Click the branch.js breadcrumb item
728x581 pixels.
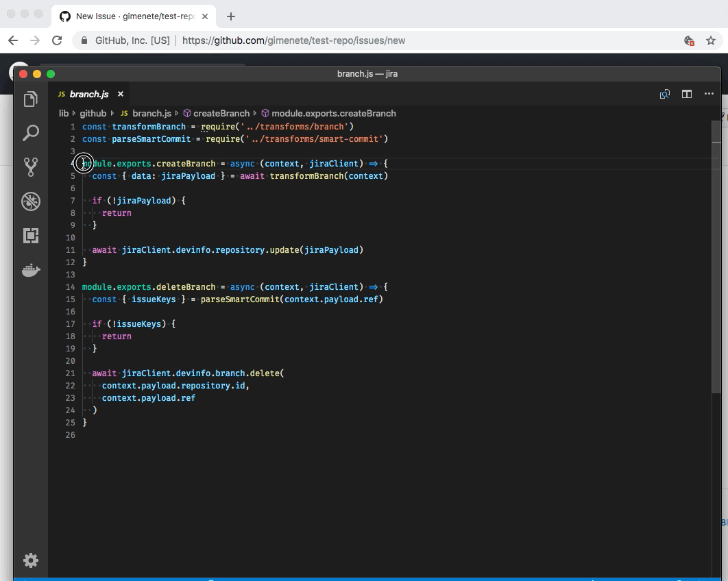[x=151, y=113]
